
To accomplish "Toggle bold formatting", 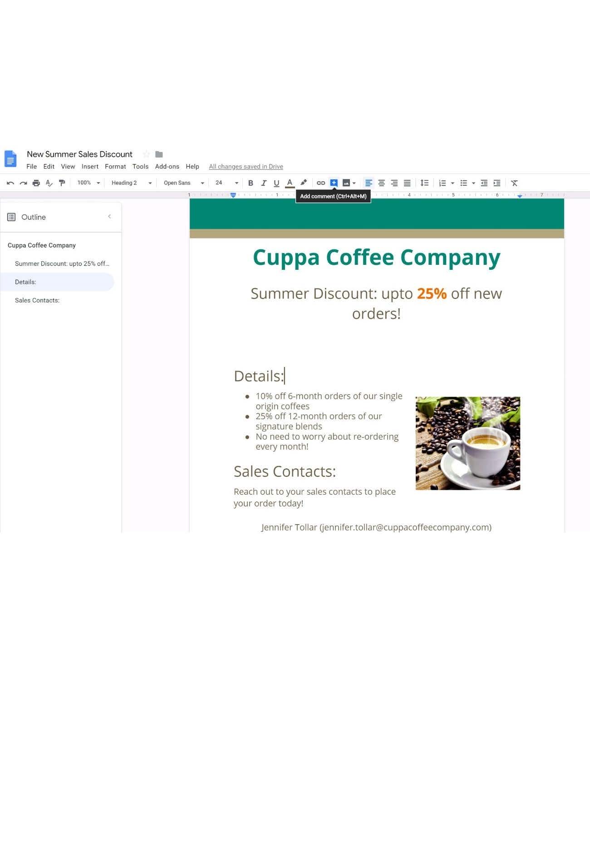I will click(251, 183).
